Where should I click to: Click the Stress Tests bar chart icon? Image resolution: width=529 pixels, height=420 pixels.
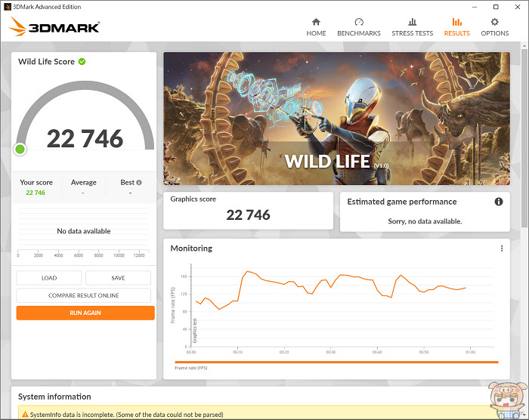click(x=413, y=22)
